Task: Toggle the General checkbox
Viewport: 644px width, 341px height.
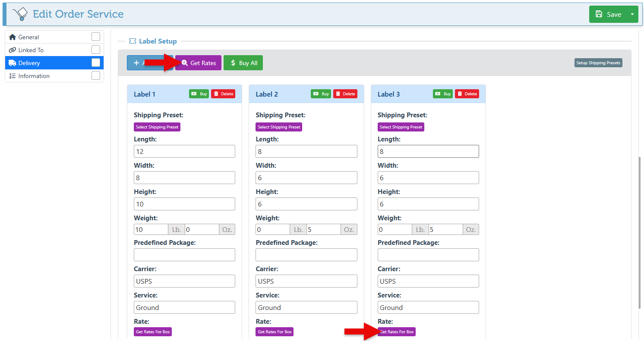Action: (x=96, y=37)
